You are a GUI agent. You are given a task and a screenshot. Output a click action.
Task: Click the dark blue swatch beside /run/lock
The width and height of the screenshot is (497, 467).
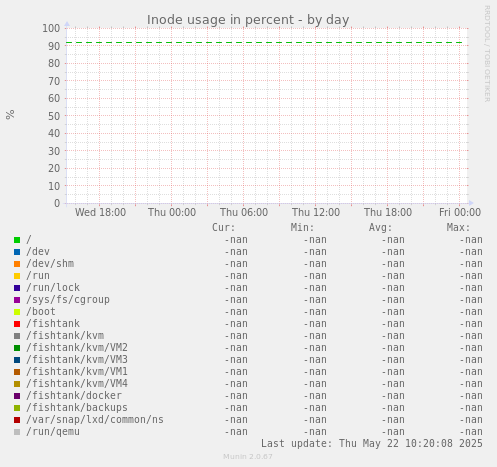[17, 288]
